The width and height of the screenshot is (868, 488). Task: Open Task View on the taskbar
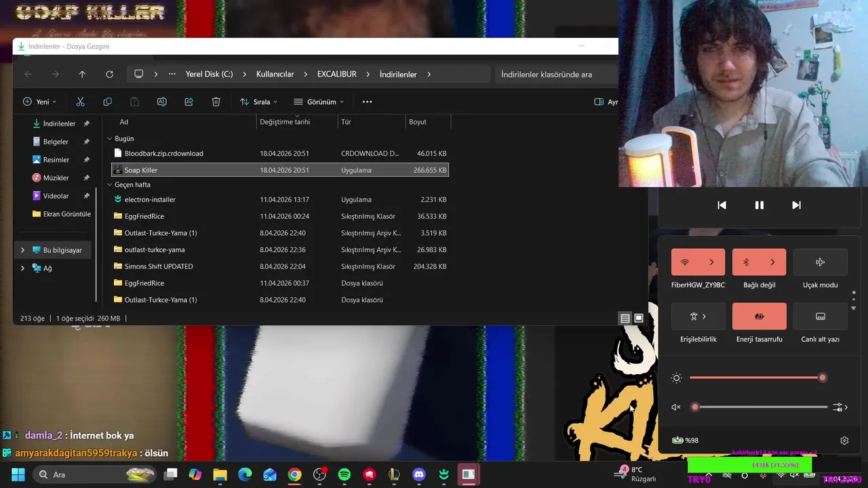tap(170, 474)
